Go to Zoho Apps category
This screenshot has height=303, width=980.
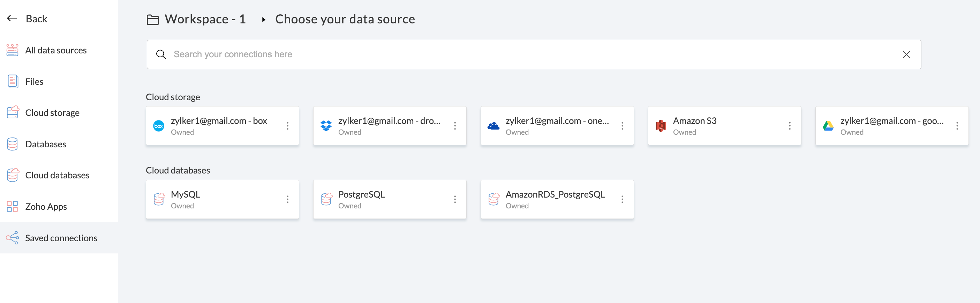point(46,207)
